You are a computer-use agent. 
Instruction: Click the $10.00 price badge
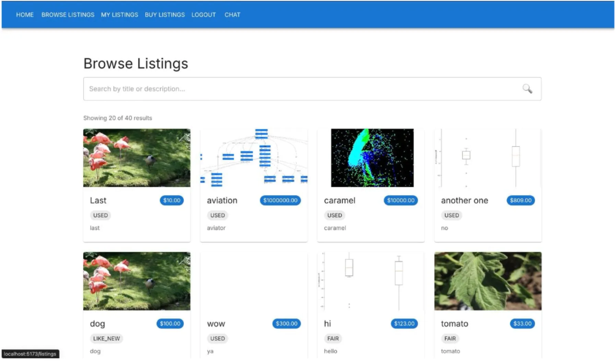[x=171, y=200]
